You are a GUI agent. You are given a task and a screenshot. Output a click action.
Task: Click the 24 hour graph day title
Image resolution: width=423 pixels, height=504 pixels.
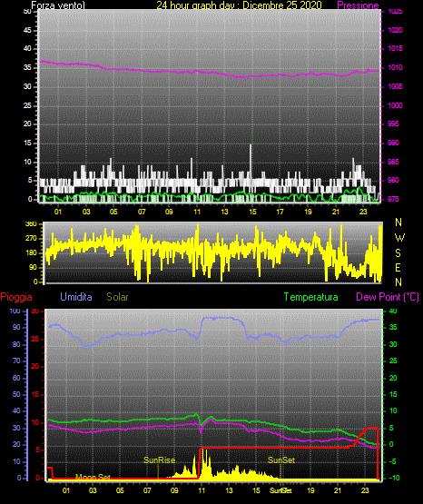(240, 5)
